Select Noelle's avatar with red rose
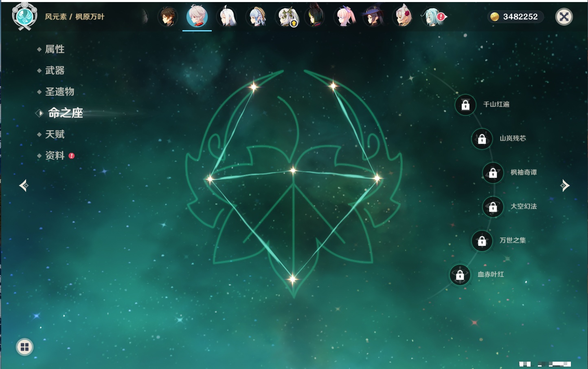 pos(403,17)
